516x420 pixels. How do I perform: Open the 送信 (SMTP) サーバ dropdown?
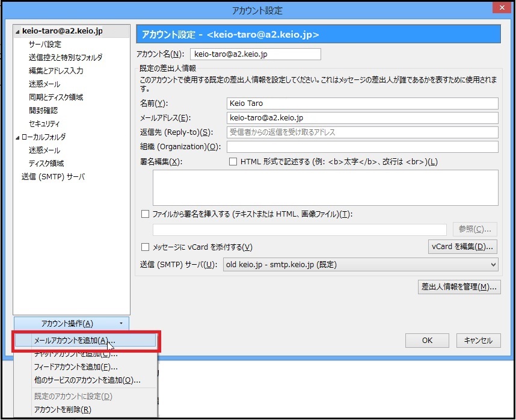tap(360, 265)
